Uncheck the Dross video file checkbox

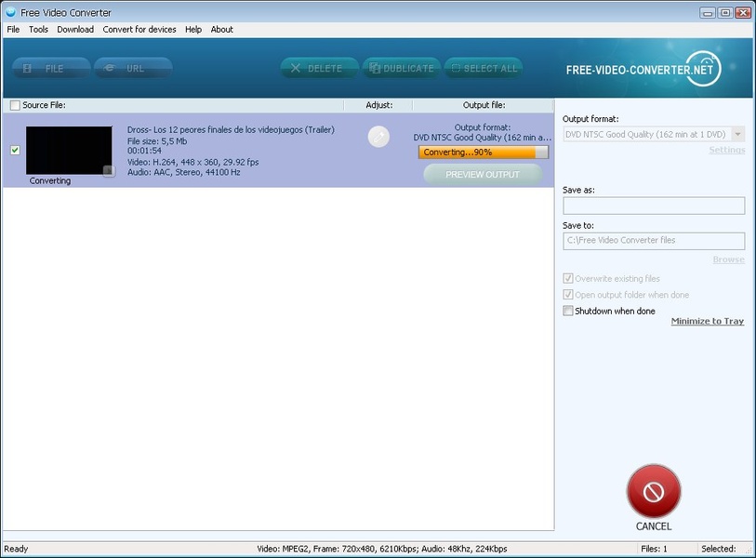(x=15, y=151)
